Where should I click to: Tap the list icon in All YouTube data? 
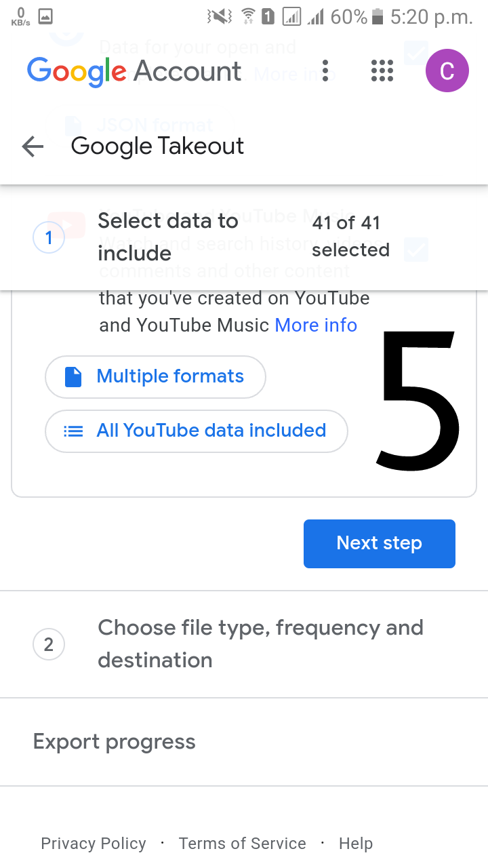coord(73,431)
